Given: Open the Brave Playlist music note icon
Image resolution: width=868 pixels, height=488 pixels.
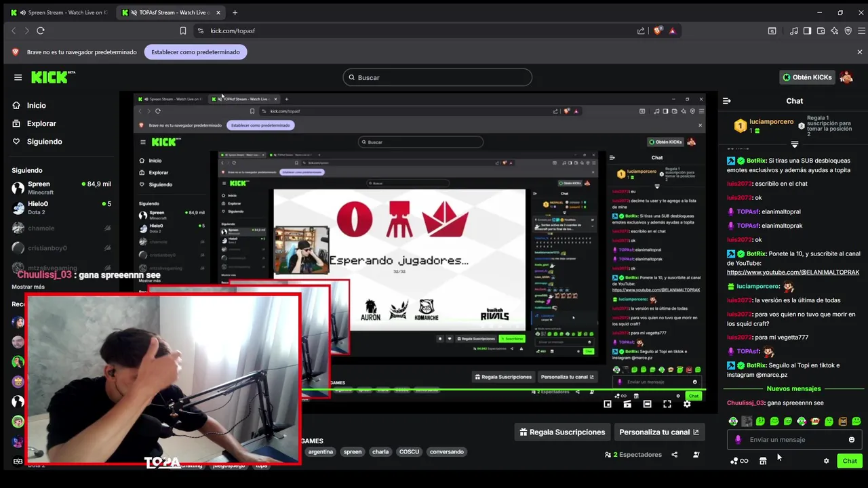Looking at the screenshot, I should pos(793,30).
